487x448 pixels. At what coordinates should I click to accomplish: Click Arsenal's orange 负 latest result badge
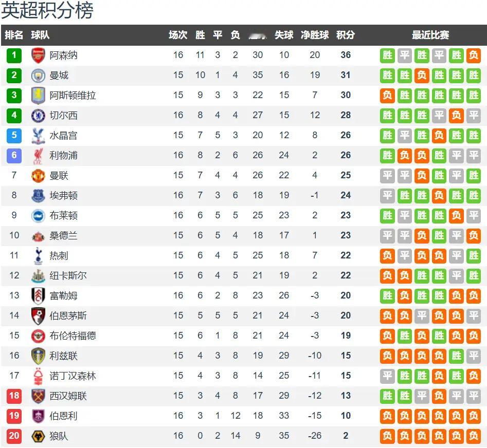[473, 55]
